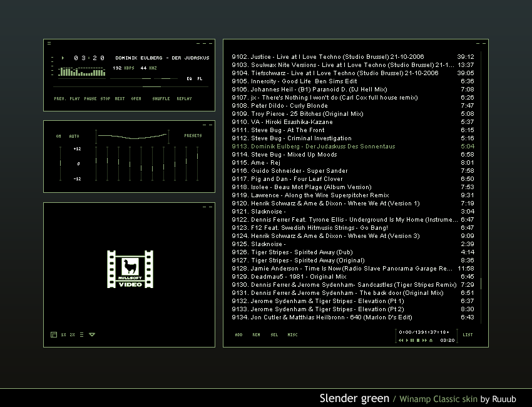Screen dimensions: 532x407
Task: Click fast-forward icon in playlist mini controls
Action: click(424, 340)
